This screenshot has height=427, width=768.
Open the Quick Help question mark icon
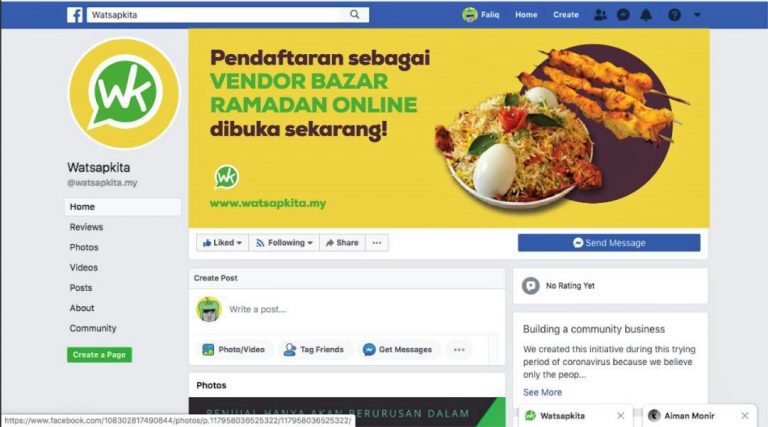(674, 15)
